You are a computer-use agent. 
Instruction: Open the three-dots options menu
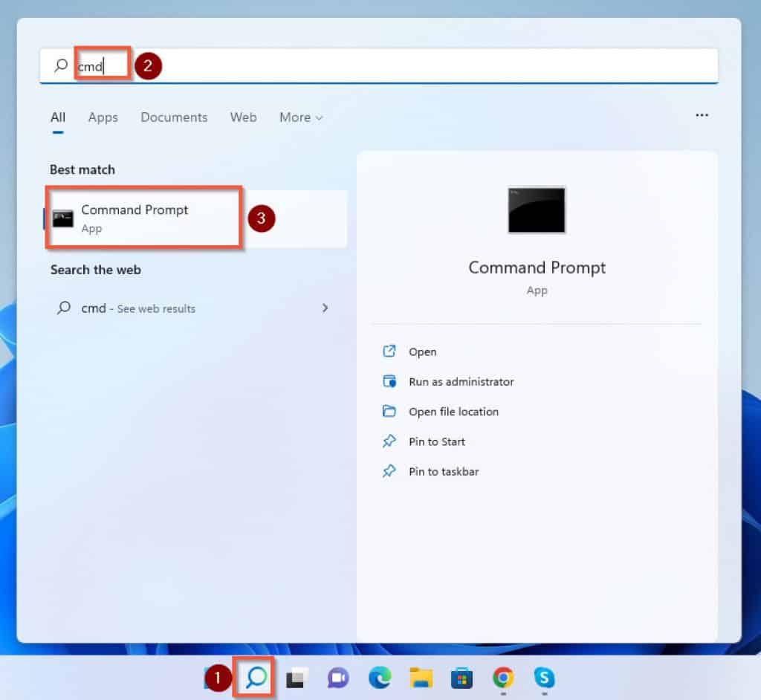point(702,115)
